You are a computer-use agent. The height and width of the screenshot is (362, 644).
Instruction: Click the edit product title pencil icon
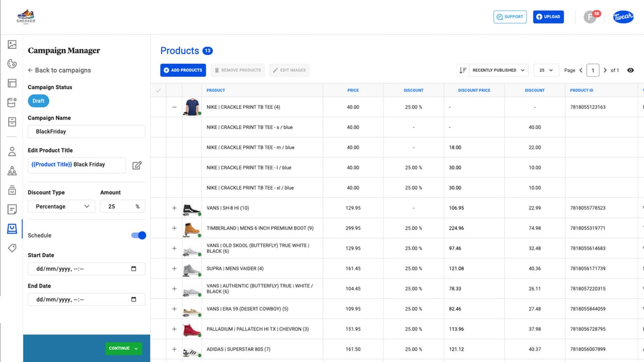tap(137, 165)
